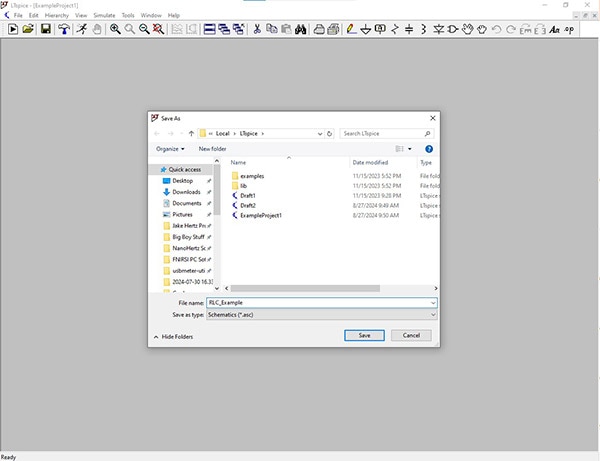Click the blue help icon in dialog
600x461 pixels.
[428, 148]
